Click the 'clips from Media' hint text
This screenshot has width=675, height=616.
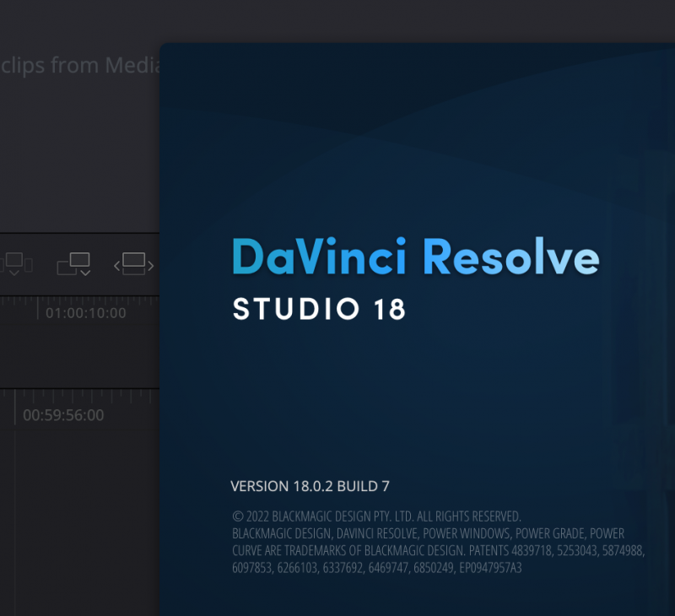(x=80, y=66)
